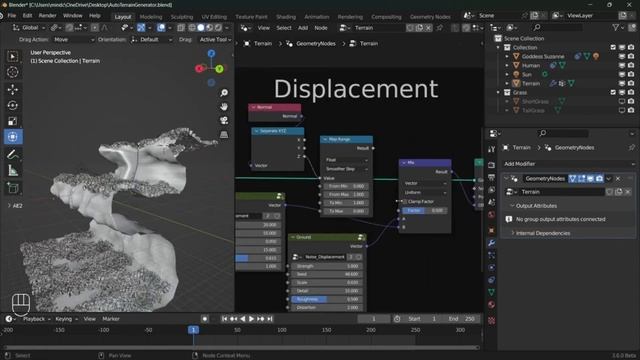This screenshot has height=360, width=640.
Task: Open the Modifiers wrench properties tab
Action: coord(491,243)
